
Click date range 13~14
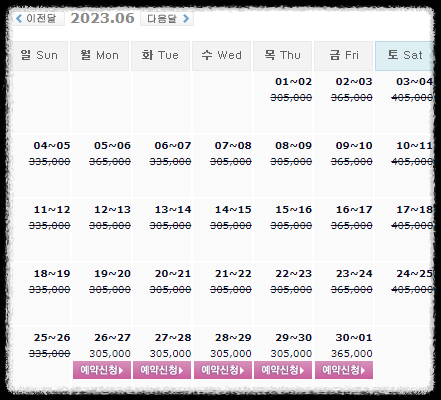pyautogui.click(x=173, y=210)
